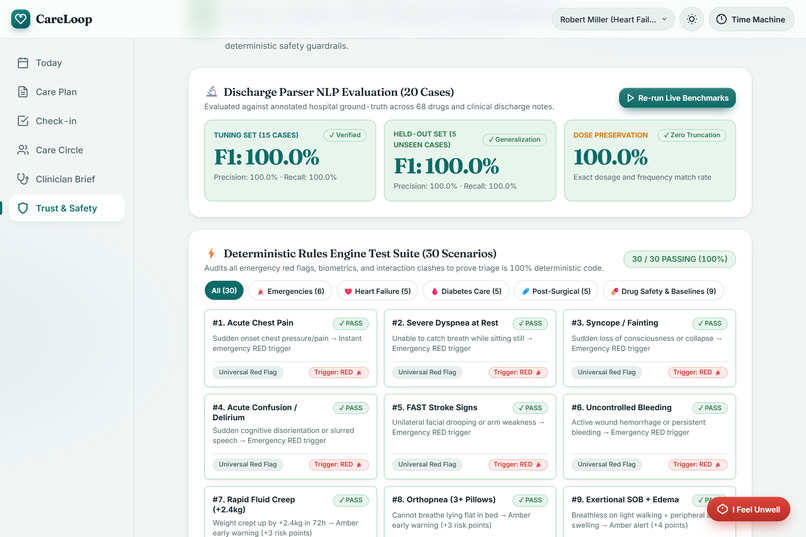The width and height of the screenshot is (806, 537).
Task: Click the play icon in Re-run Live Benchmarks
Action: [x=630, y=98]
